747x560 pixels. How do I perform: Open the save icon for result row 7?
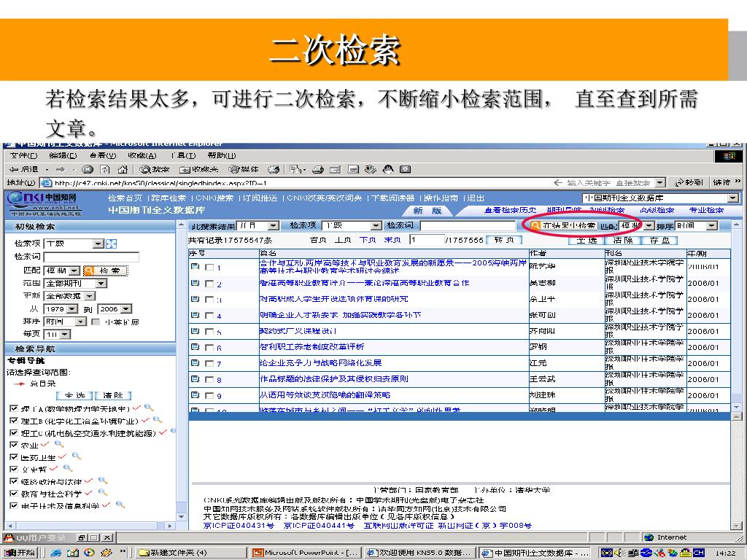click(x=195, y=363)
